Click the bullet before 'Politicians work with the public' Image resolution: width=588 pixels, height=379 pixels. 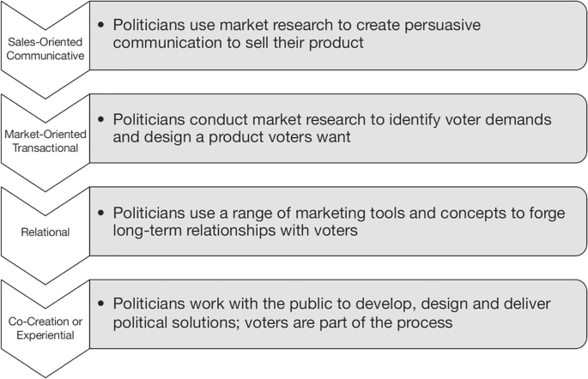tap(100, 304)
